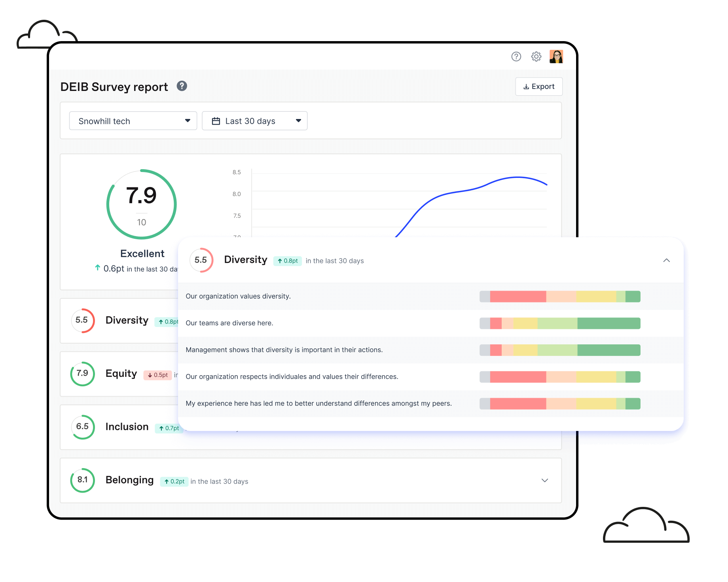Click the 8.0 axis label on chart
728x582 pixels.
pos(237,194)
